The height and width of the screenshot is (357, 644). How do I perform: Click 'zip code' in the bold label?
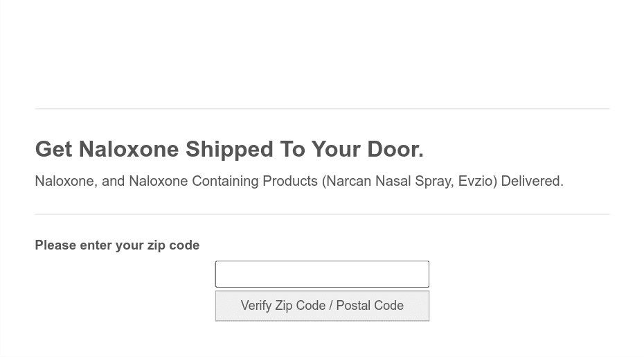pos(173,245)
